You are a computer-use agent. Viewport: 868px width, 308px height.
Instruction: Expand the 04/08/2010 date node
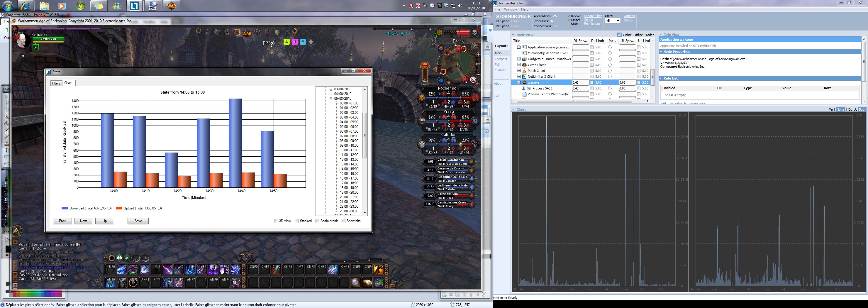coord(331,94)
